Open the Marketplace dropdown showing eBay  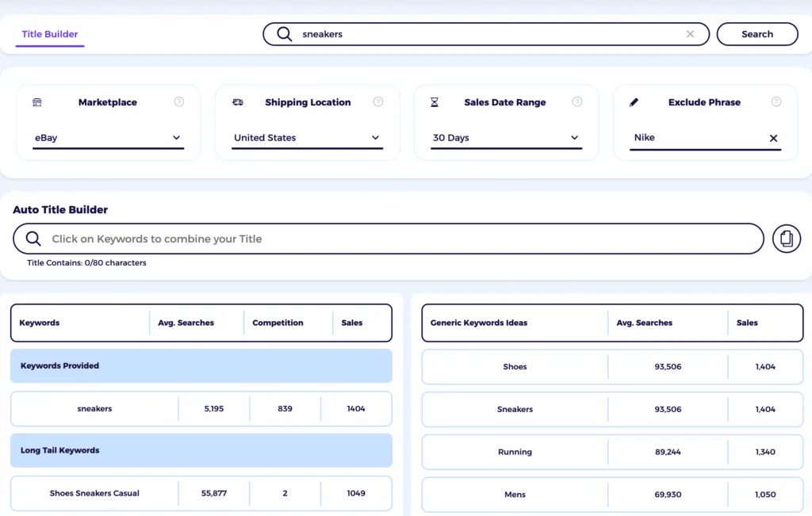[x=109, y=137]
